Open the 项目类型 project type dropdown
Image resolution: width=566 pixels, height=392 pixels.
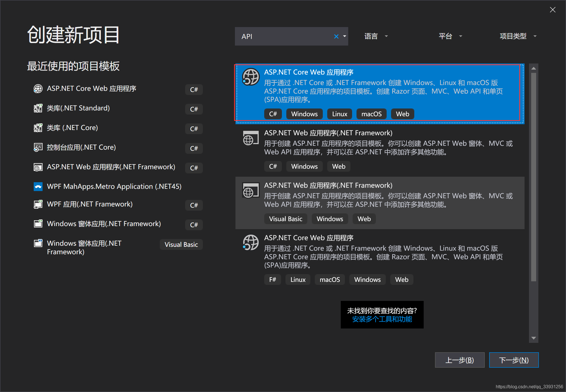tap(518, 36)
